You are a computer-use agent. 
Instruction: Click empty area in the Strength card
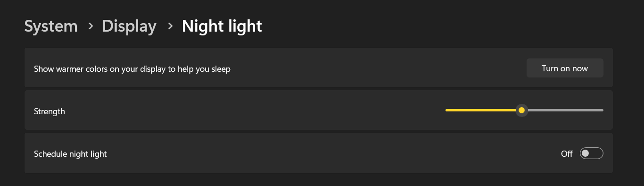click(x=255, y=110)
